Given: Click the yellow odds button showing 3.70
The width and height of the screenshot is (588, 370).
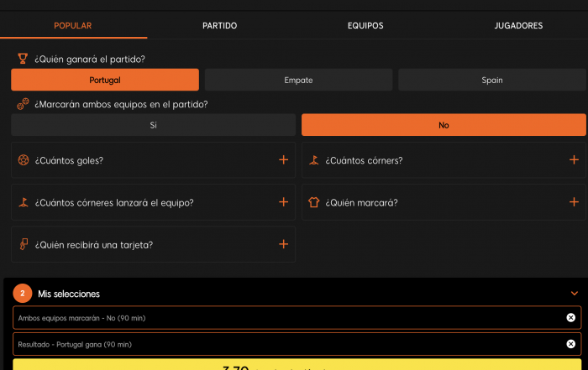Looking at the screenshot, I should click(297, 364).
